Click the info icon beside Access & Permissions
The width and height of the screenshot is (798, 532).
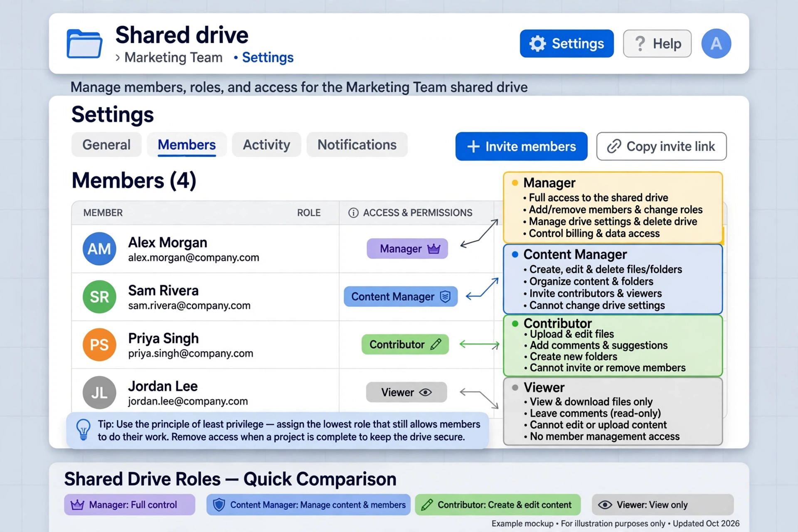[353, 213]
